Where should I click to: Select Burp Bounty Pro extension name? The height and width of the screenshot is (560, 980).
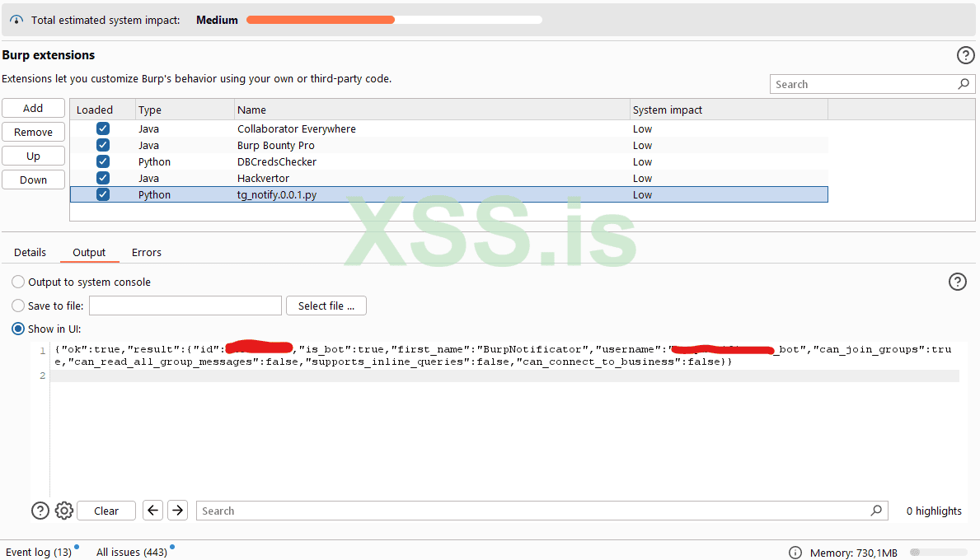pos(275,145)
